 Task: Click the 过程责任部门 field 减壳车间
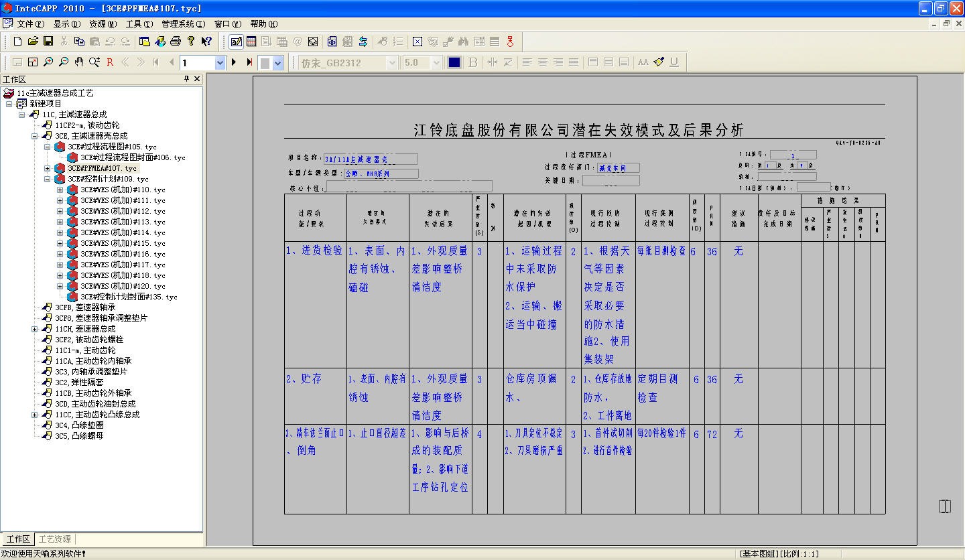point(619,167)
